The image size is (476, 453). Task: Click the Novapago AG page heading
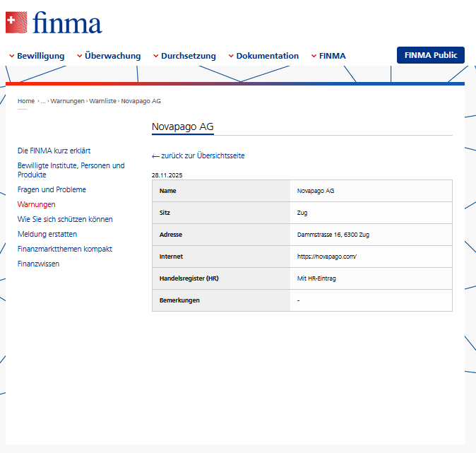tap(182, 127)
